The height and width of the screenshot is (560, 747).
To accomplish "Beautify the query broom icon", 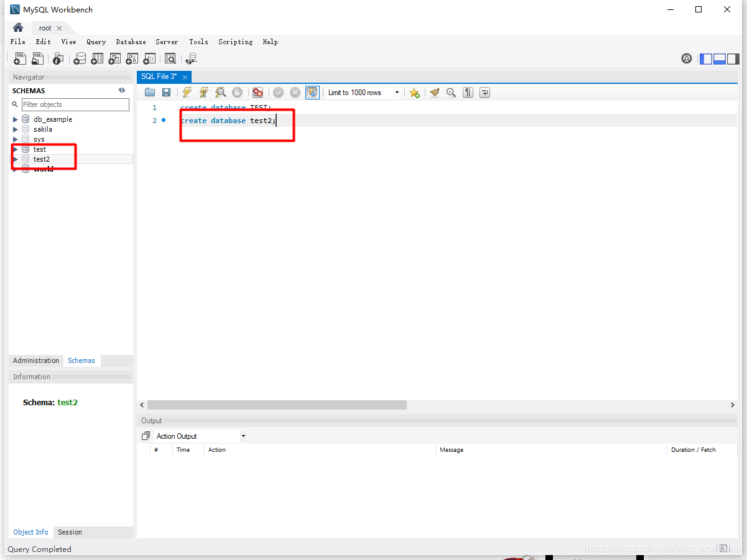I will point(434,93).
